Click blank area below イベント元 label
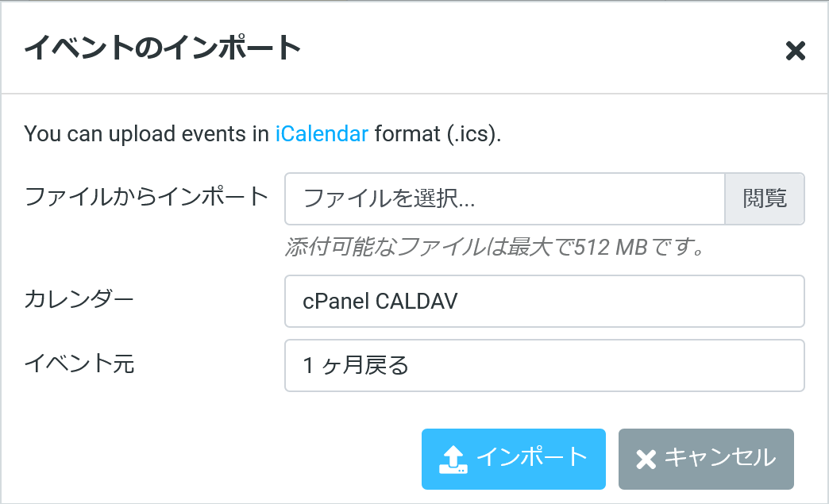The height and width of the screenshot is (504, 829). click(x=119, y=413)
